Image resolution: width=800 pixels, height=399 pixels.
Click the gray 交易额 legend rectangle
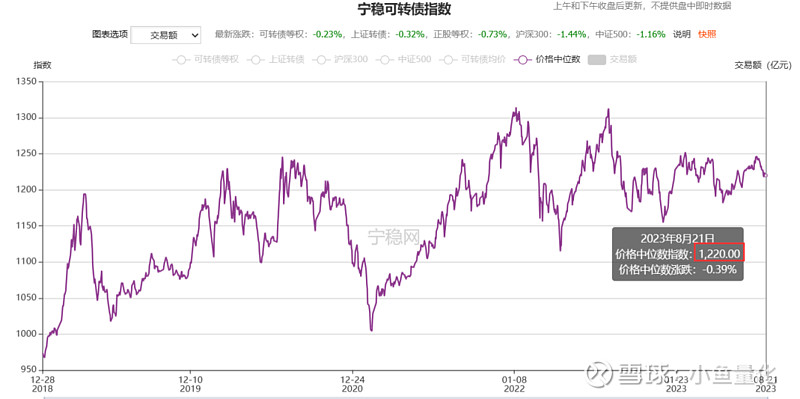597,60
